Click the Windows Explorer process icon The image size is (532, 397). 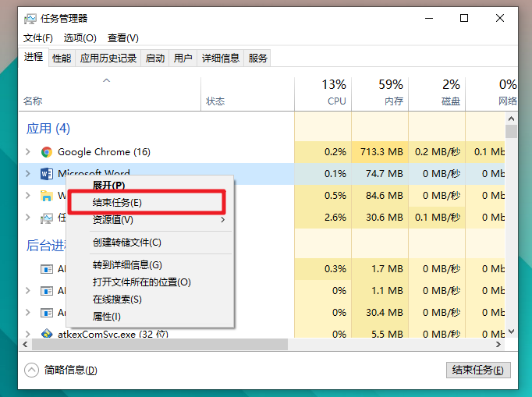point(47,196)
